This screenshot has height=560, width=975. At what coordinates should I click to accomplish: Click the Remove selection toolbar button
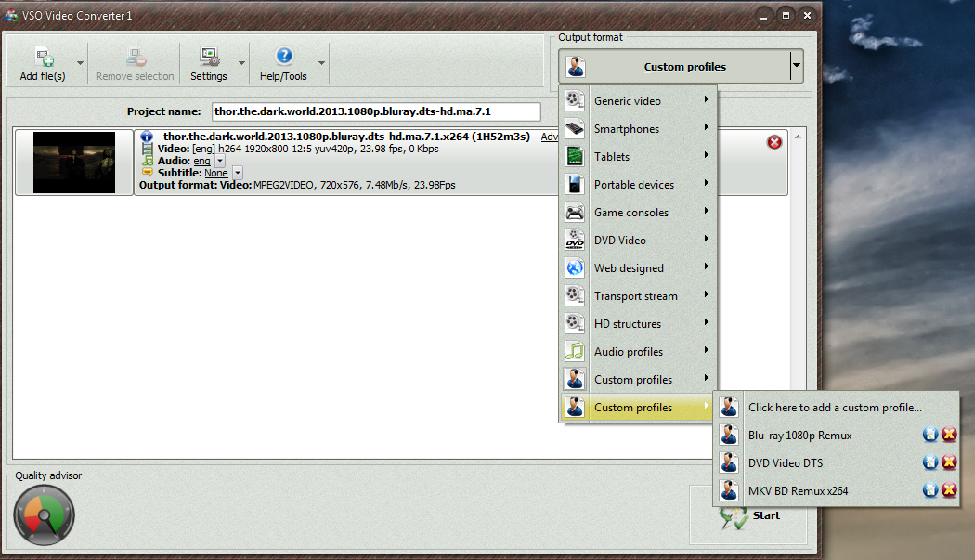(135, 64)
